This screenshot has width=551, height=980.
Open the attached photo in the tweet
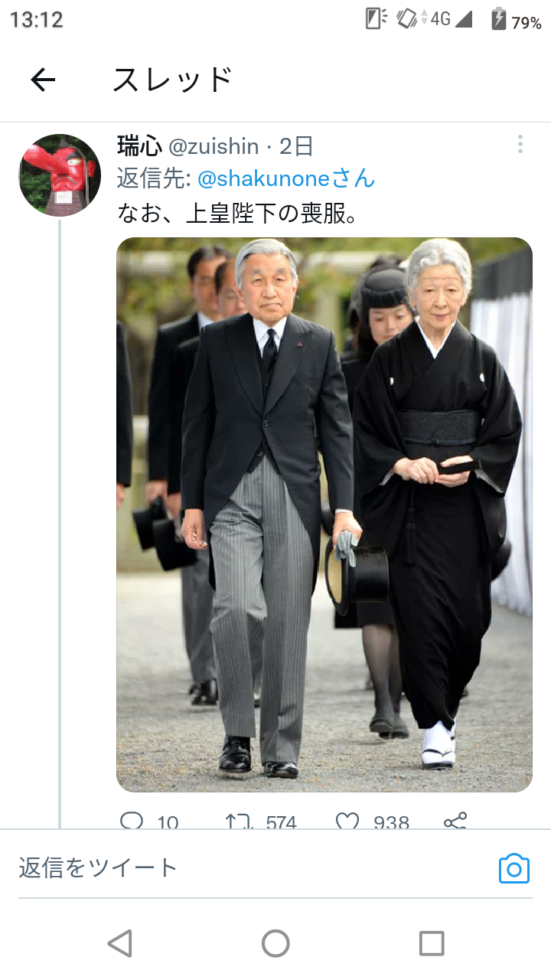coord(324,514)
